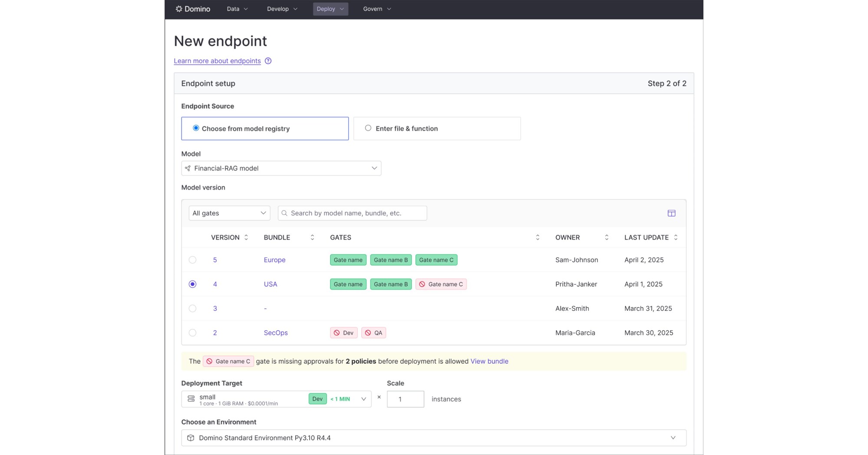Sort by the Last Update column arrows
Screen dimensions: 868x455
tap(676, 237)
